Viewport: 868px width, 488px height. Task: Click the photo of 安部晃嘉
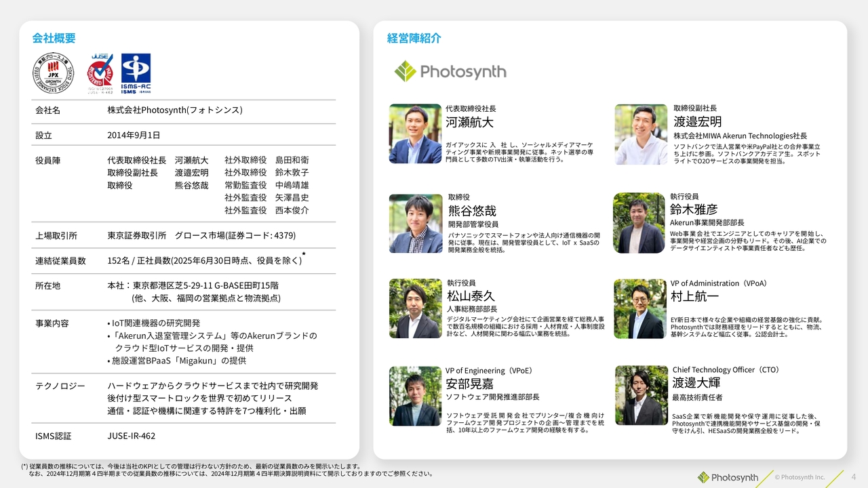click(416, 396)
